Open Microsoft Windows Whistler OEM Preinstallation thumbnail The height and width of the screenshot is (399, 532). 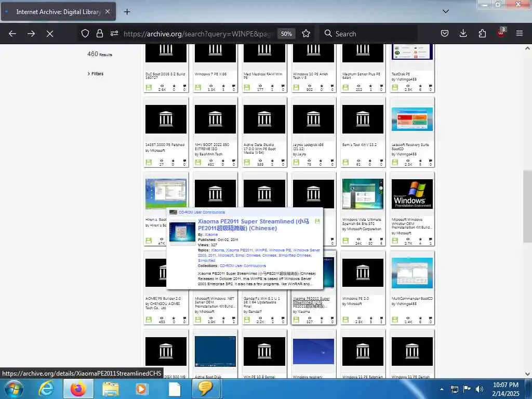click(412, 194)
